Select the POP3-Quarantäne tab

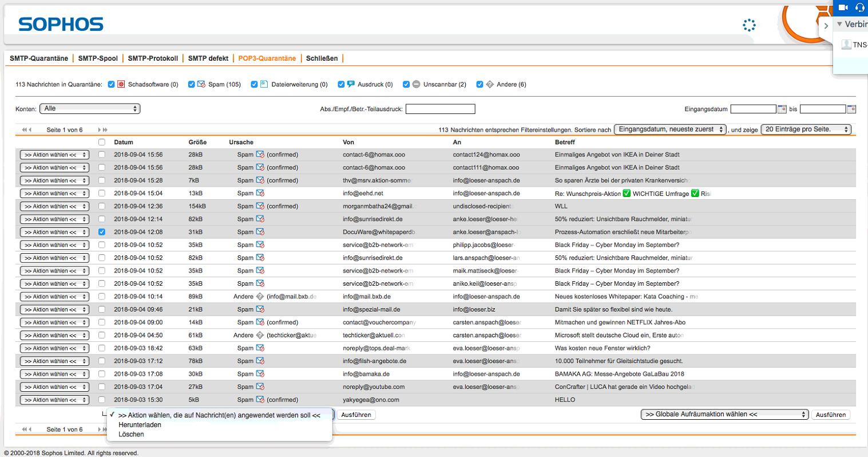267,58
